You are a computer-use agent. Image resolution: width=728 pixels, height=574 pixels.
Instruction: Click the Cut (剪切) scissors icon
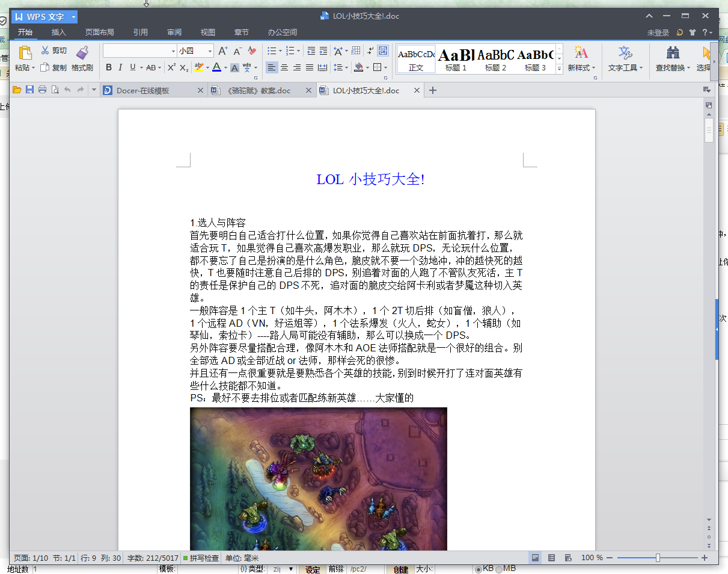coord(45,51)
